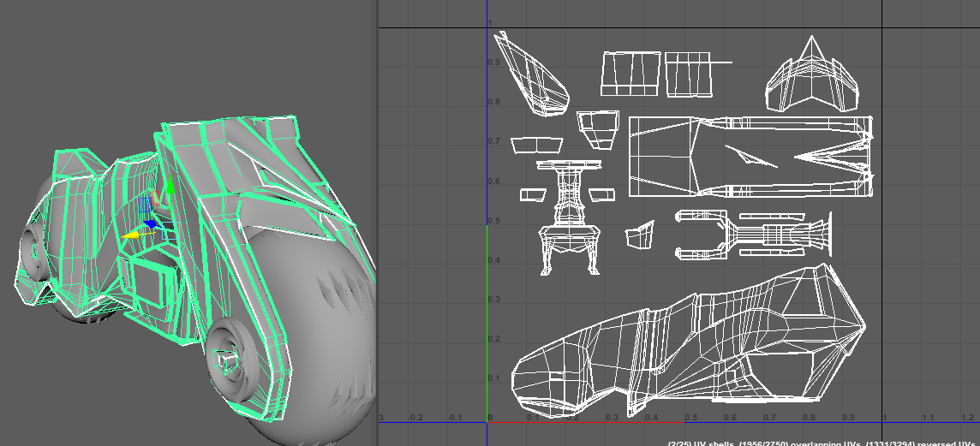Click the yellow highlighted move arrow handle
Screen dimensions: 980x446
click(130, 235)
